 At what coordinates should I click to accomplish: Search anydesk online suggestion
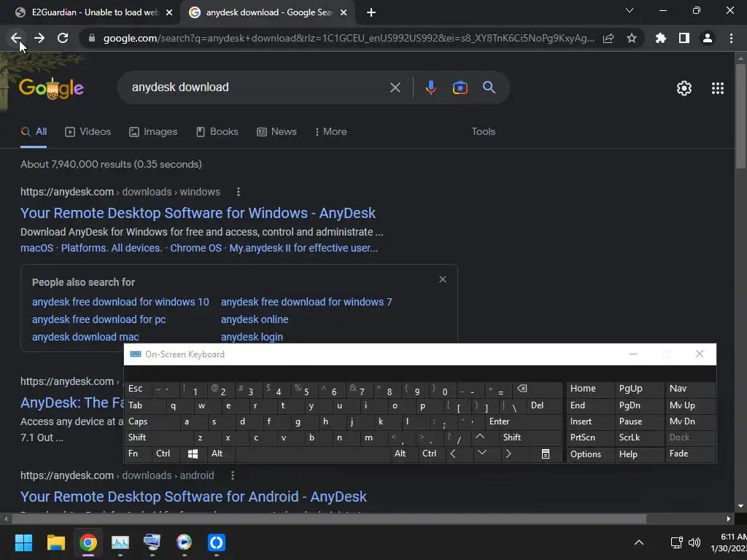click(x=255, y=319)
